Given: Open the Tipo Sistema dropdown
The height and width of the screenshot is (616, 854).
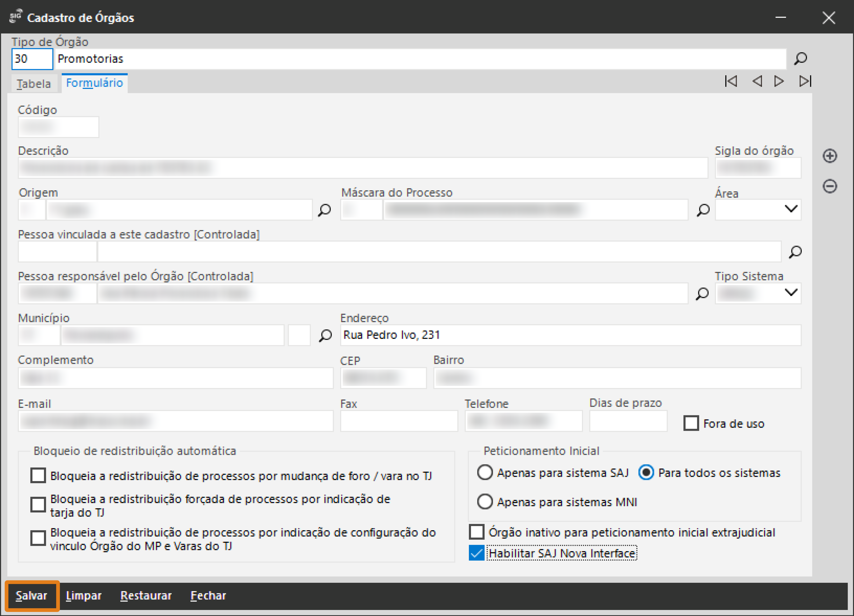Looking at the screenshot, I should click(x=791, y=292).
